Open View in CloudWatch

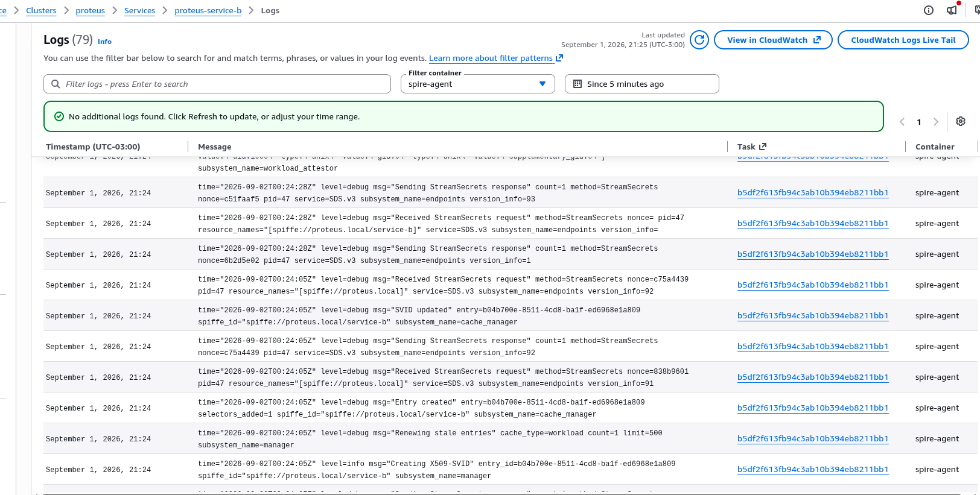(x=773, y=40)
